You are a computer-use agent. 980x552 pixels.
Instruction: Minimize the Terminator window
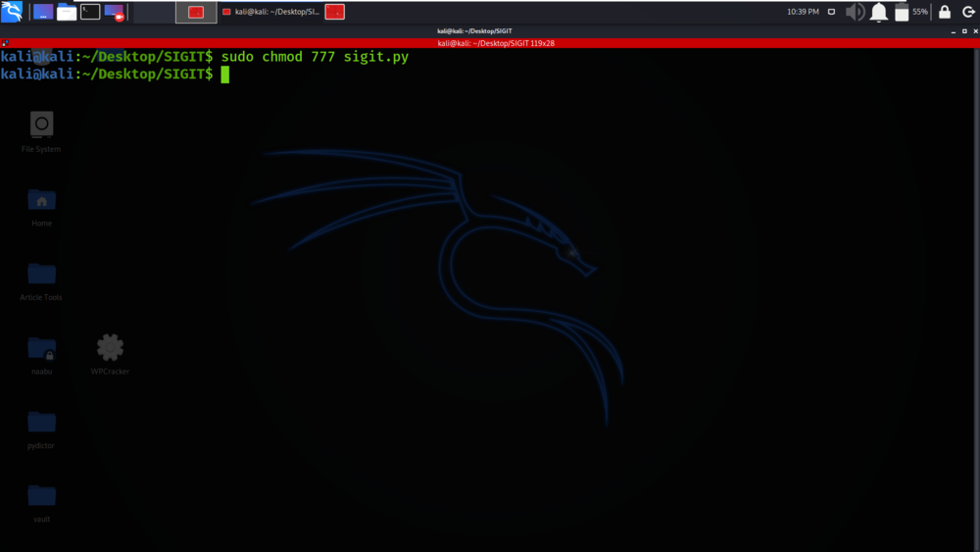tap(954, 31)
